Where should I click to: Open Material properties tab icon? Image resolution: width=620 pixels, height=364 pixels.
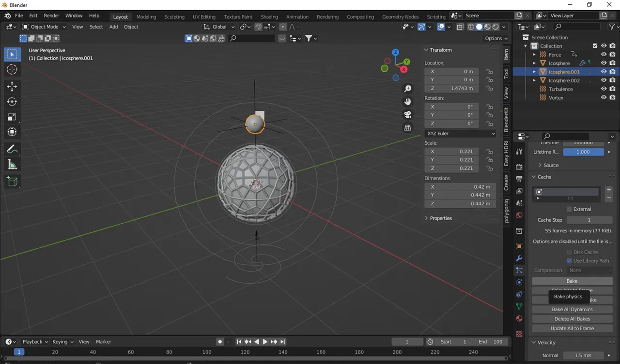coord(519,318)
